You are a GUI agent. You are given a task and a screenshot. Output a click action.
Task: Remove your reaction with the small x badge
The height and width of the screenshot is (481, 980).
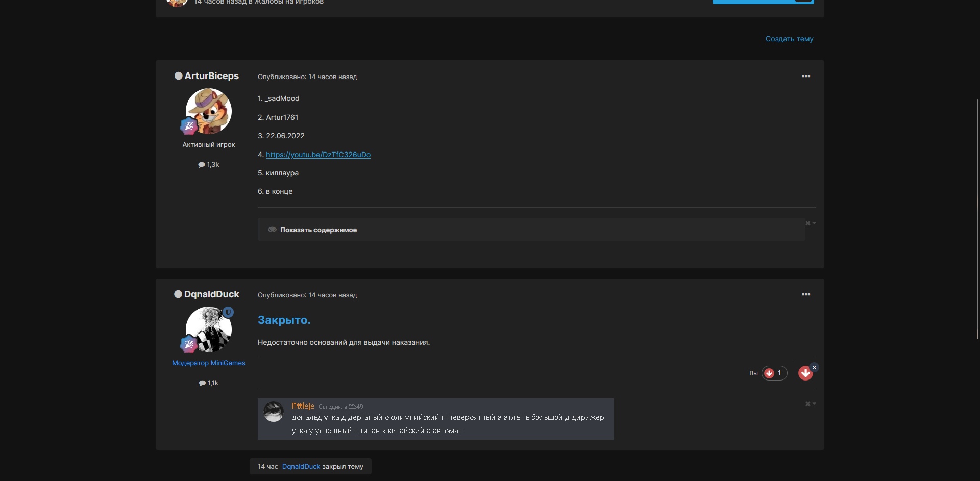(x=814, y=367)
